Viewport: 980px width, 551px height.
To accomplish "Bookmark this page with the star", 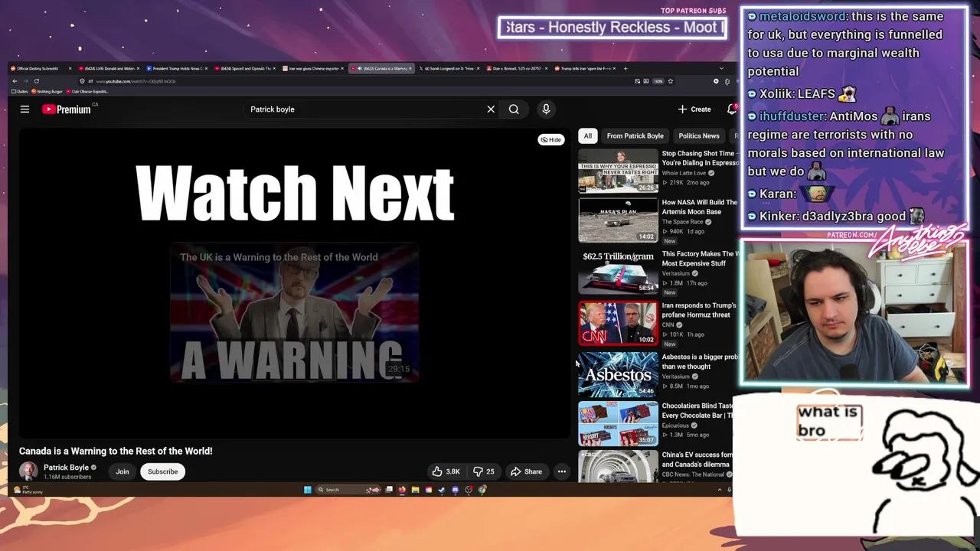I will 671,81.
